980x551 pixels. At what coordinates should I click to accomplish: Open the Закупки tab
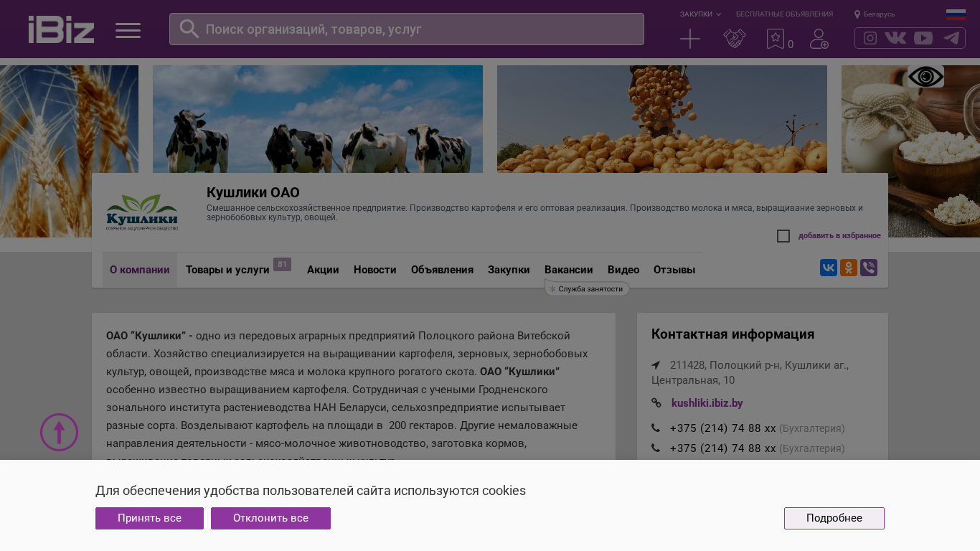[509, 270]
